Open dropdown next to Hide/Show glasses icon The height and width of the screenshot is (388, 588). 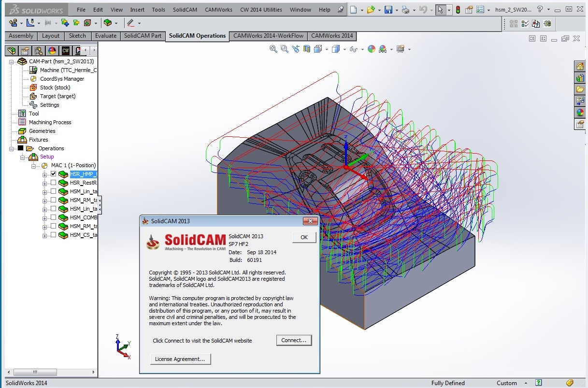361,49
